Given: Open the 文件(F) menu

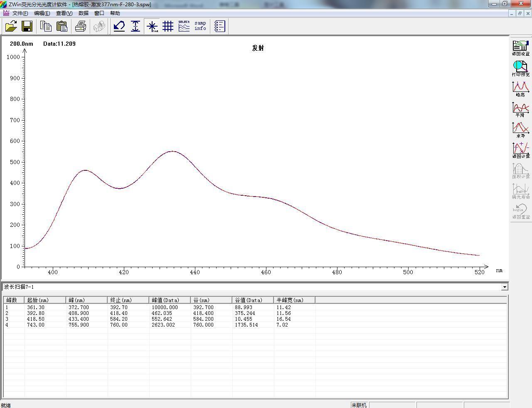Looking at the screenshot, I should (x=20, y=13).
